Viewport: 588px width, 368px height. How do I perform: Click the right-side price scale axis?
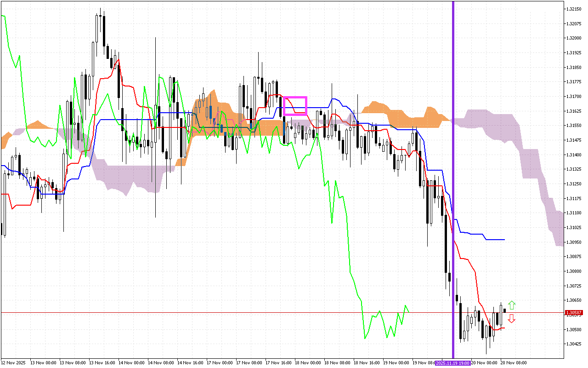point(575,184)
